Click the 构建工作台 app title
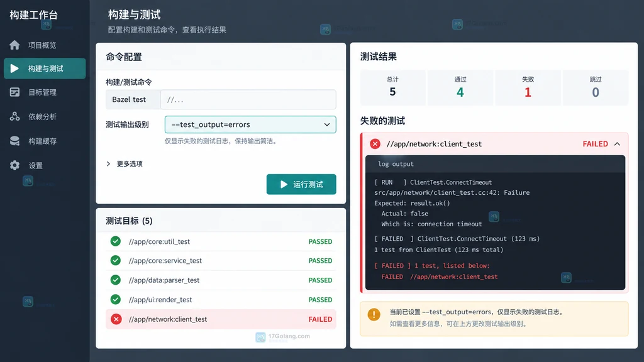 [x=34, y=15]
